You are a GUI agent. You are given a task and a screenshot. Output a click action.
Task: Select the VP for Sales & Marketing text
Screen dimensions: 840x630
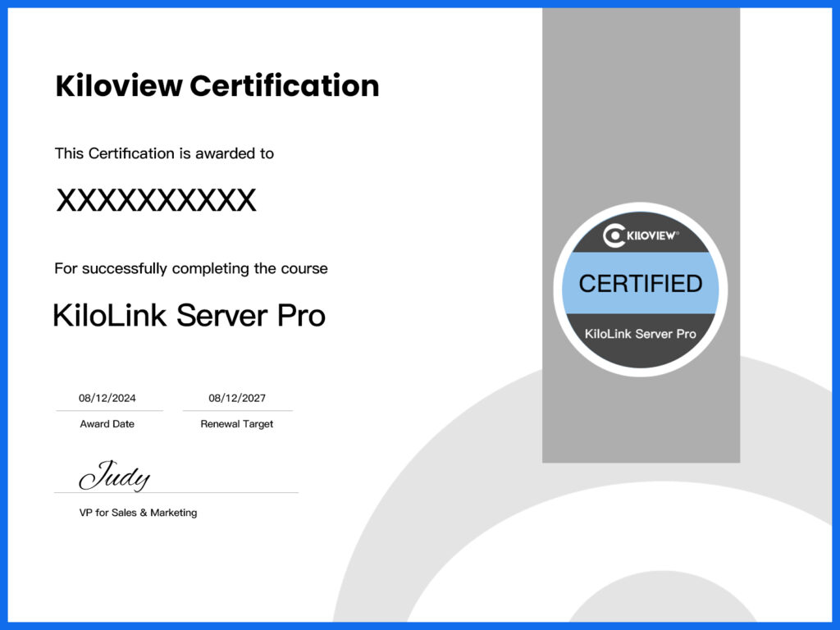[138, 513]
